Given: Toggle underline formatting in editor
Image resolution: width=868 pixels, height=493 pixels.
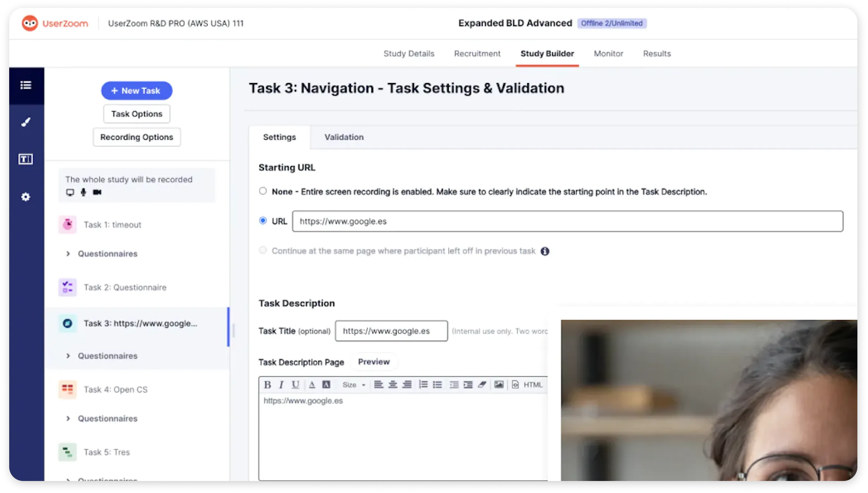Looking at the screenshot, I should coord(295,385).
